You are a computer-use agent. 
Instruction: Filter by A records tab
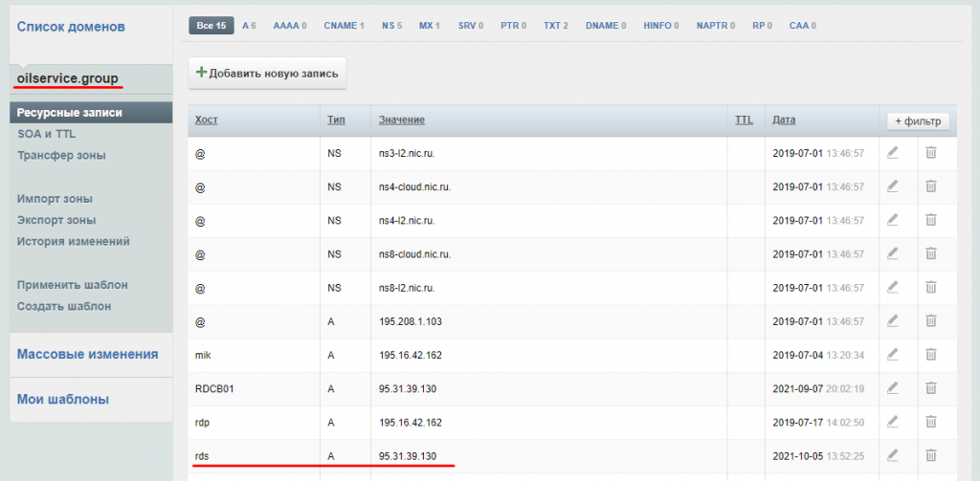click(249, 26)
